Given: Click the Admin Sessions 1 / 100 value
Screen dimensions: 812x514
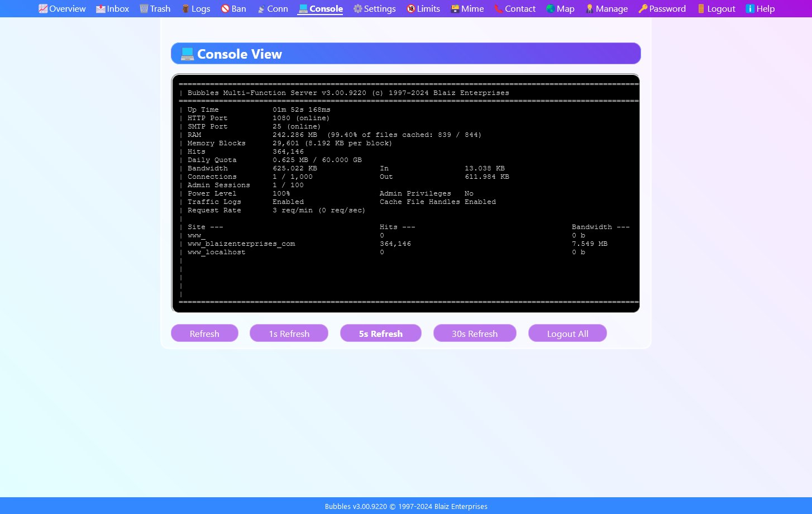Looking at the screenshot, I should pyautogui.click(x=288, y=185).
